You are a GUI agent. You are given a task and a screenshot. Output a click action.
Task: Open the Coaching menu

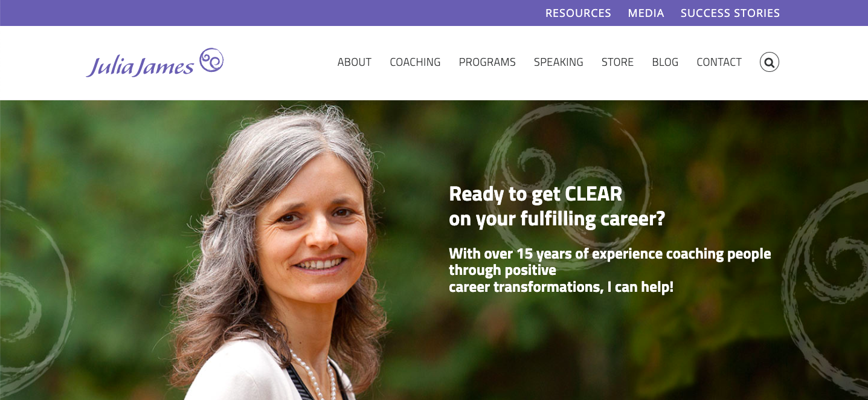(415, 62)
